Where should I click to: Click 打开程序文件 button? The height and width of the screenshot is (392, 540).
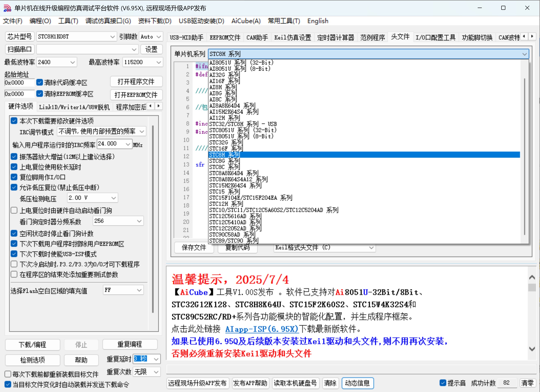click(x=136, y=82)
